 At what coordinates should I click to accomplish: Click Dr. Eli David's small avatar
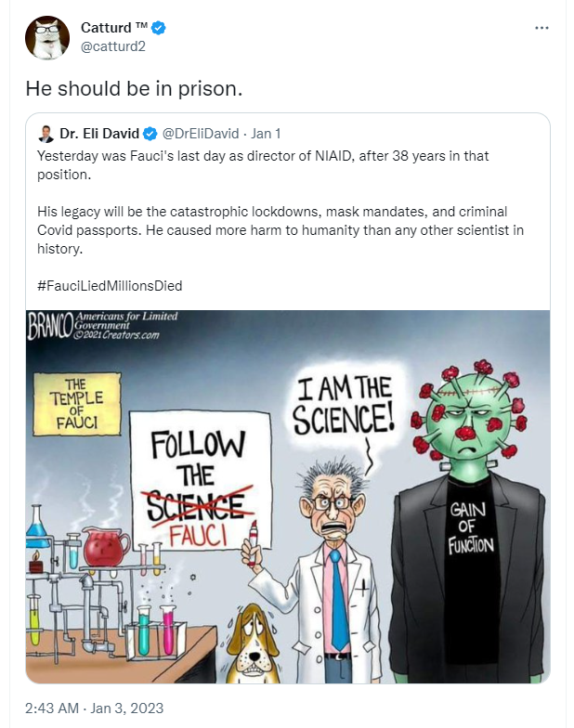pos(46,133)
